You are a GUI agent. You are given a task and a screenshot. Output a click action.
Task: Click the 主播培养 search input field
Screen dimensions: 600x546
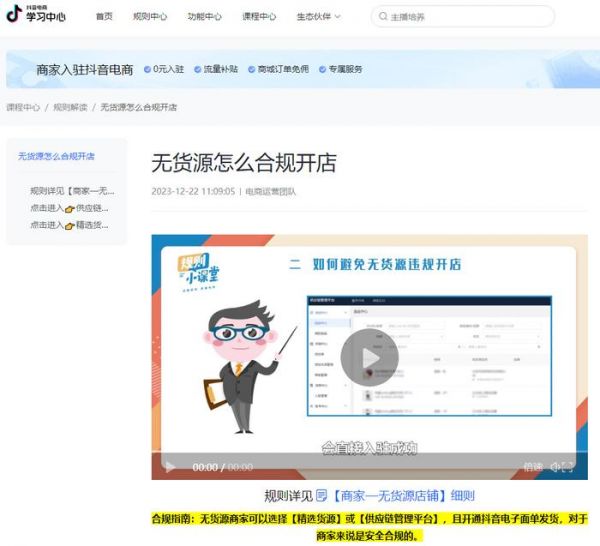coord(468,17)
